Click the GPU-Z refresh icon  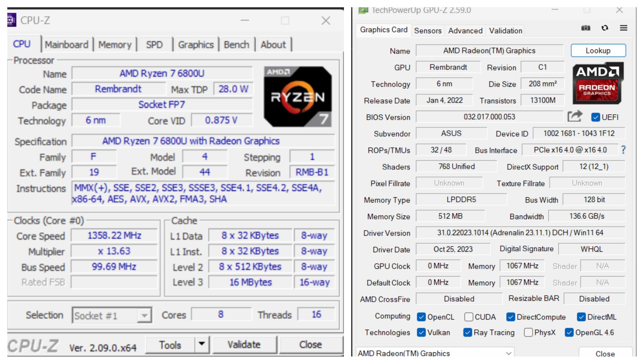pyautogui.click(x=605, y=28)
